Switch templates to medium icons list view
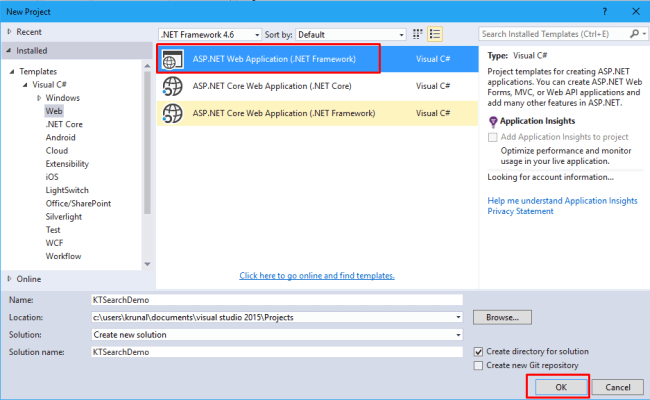 [x=434, y=34]
